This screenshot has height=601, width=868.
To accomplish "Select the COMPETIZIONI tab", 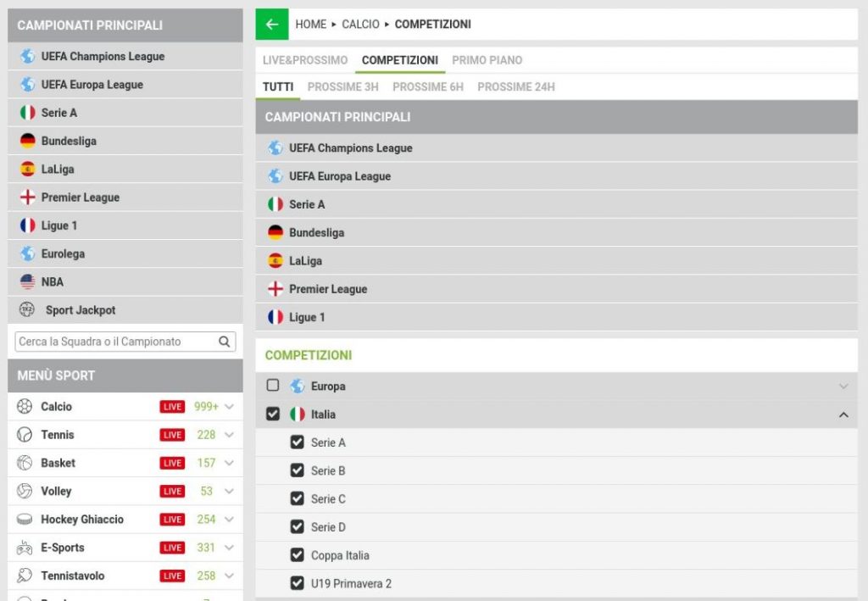I will [400, 60].
